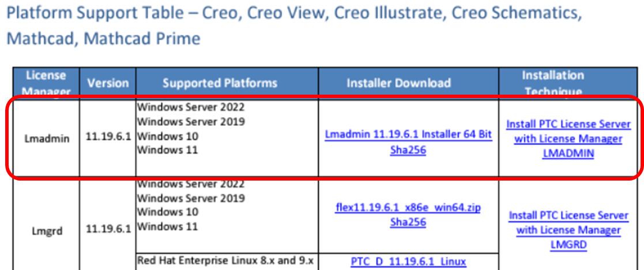Select the Installer Download column header
Screen dimensions: 644x270
pos(398,83)
